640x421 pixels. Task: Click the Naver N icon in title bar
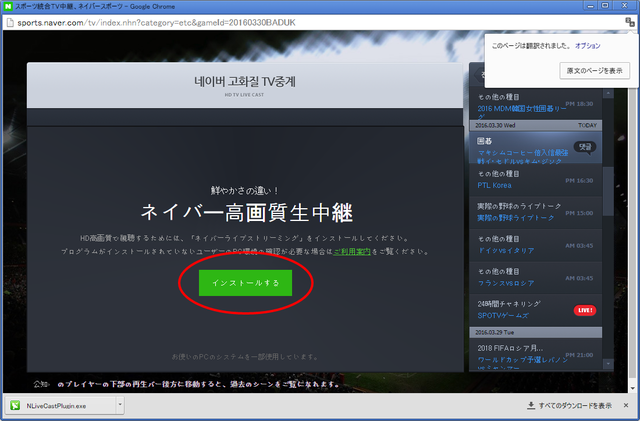(8, 6)
